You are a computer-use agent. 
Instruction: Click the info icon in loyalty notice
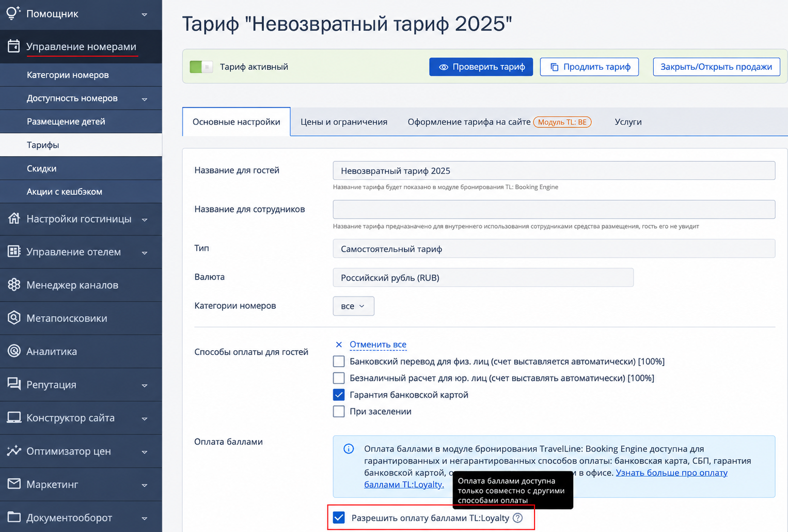tap(349, 448)
